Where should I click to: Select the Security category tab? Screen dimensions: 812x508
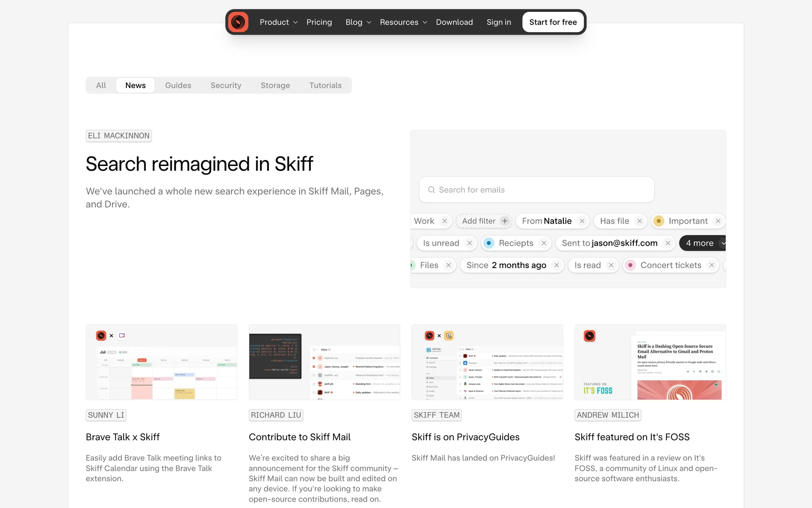point(226,85)
